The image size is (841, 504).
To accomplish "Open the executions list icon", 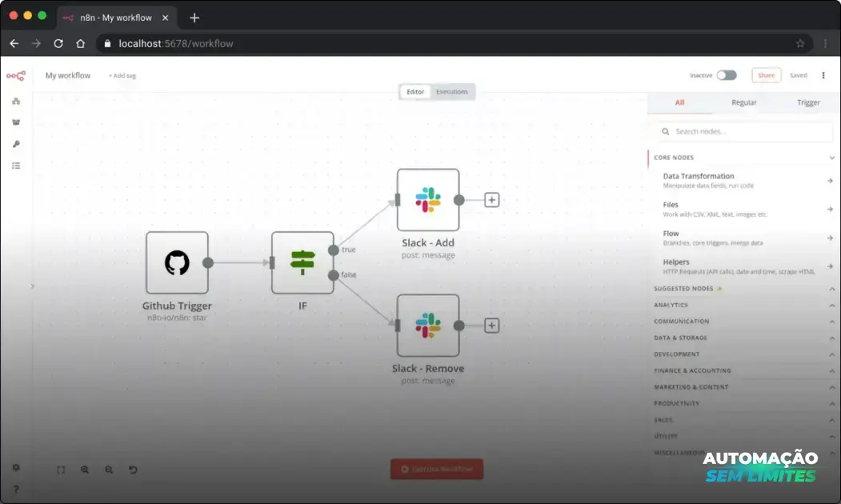I will point(16,166).
